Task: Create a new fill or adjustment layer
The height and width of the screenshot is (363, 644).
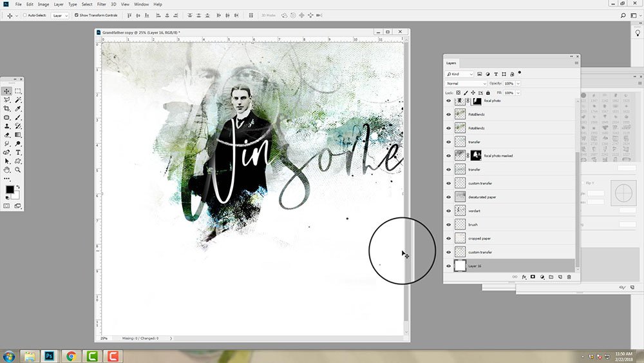Action: [x=542, y=277]
